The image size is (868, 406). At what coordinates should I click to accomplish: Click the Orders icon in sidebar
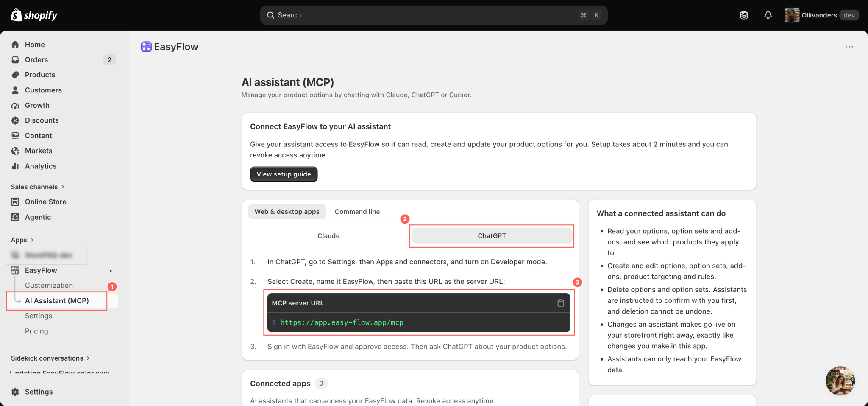coord(15,60)
